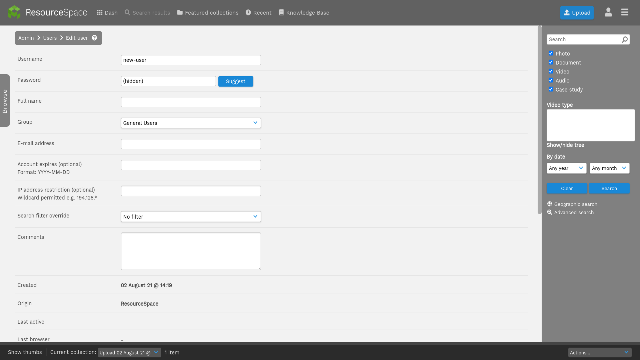Click the page vertical scrollbar
The width and height of the screenshot is (640, 360).
point(540,120)
